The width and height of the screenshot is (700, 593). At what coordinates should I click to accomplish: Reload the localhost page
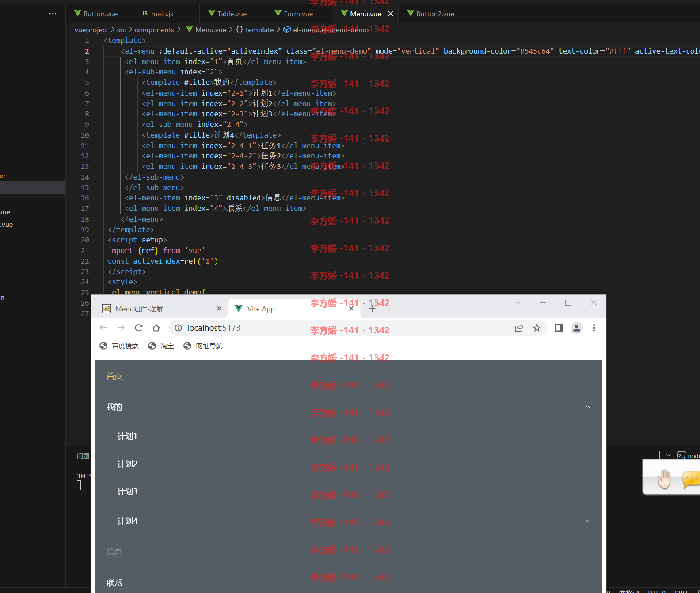(138, 328)
